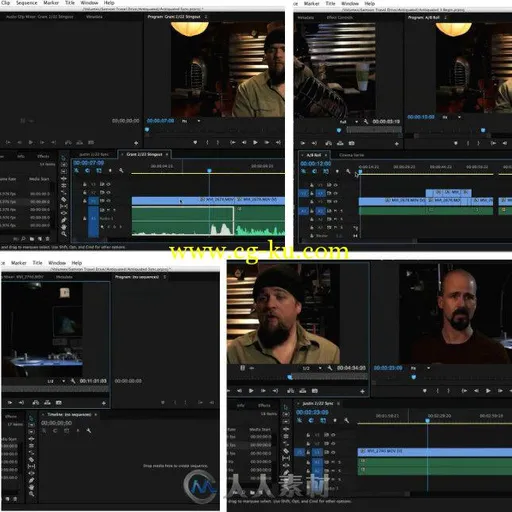Toggle V1 track eye in Justin Sync timeline

333,452
